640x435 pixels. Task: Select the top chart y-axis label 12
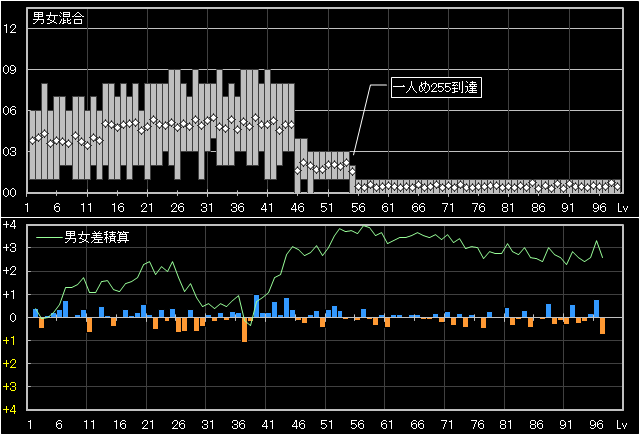pyautogui.click(x=9, y=29)
